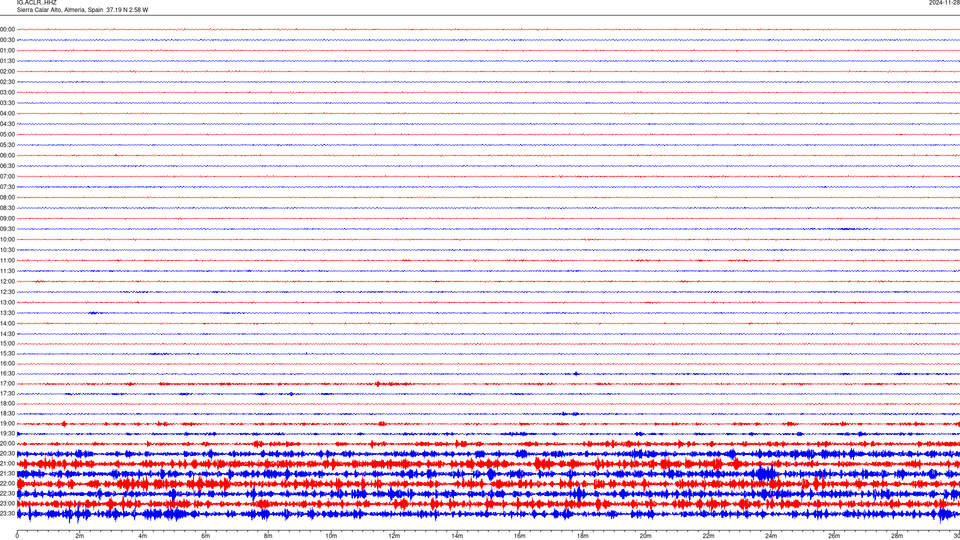Select the 02:00 trace time label

(x=7, y=72)
